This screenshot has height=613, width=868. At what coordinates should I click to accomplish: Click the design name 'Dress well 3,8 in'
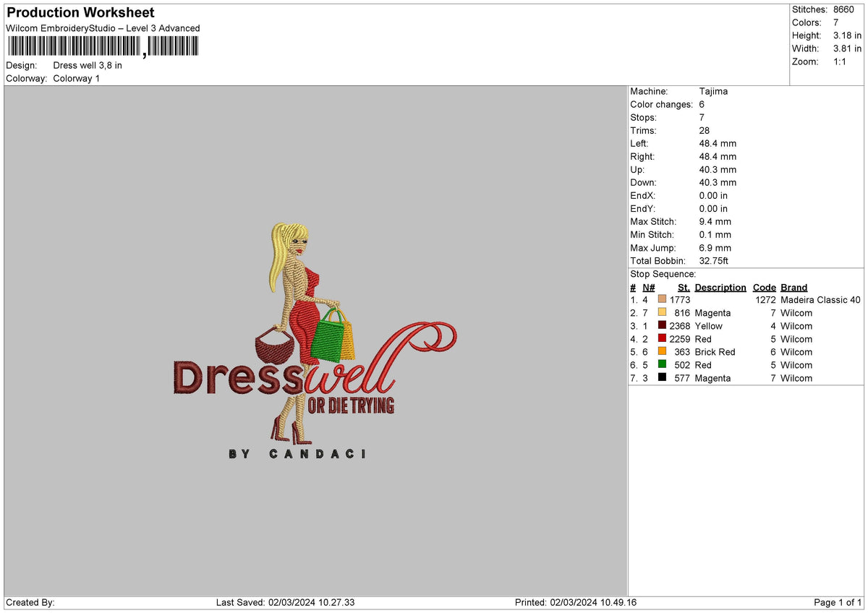pos(88,65)
